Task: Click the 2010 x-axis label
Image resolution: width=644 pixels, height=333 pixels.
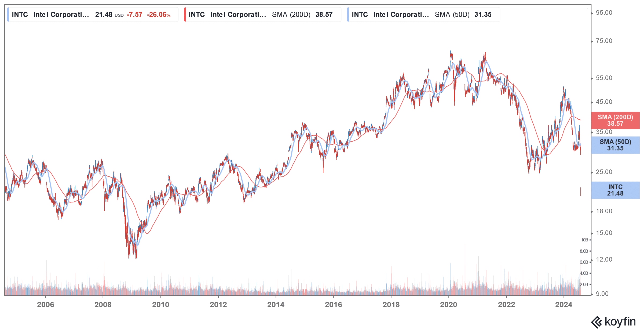Action: [x=160, y=305]
